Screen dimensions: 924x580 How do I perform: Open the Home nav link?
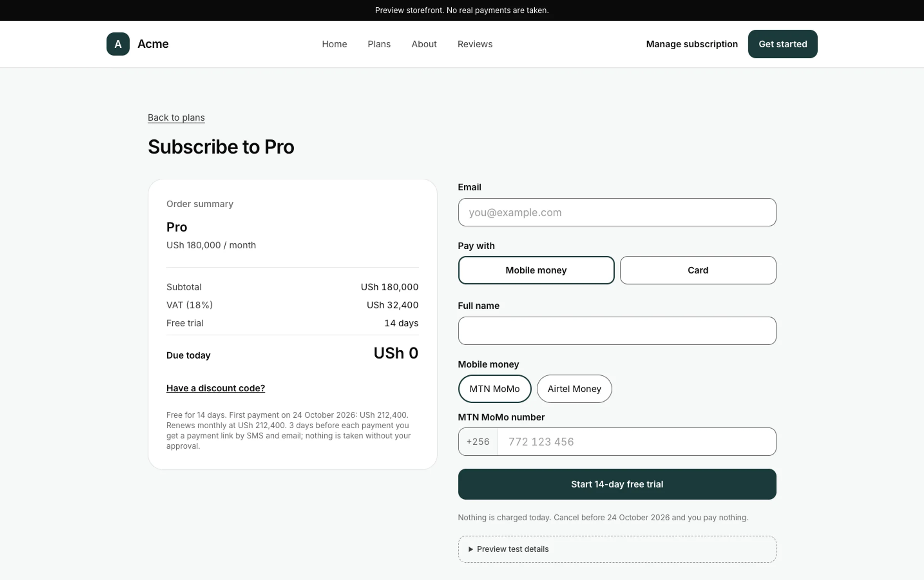[334, 44]
